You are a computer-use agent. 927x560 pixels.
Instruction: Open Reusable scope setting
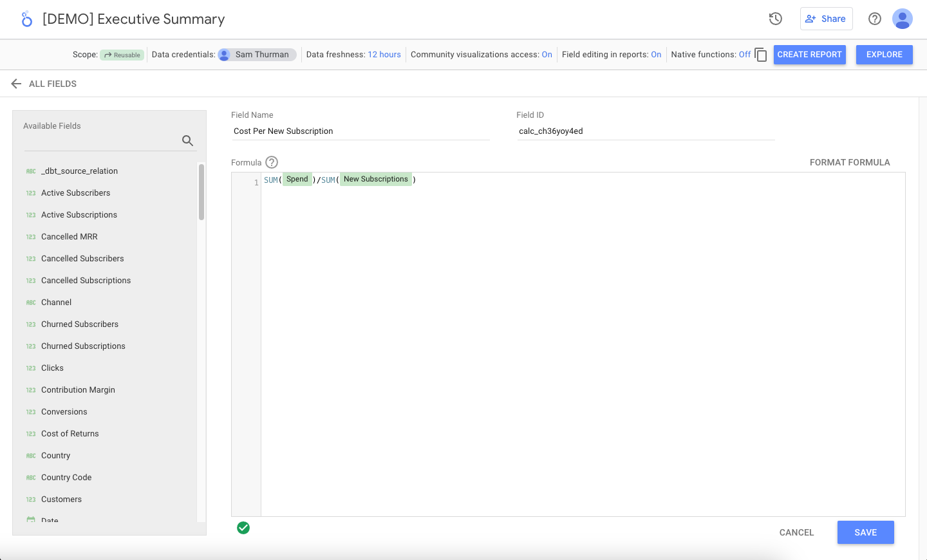[x=122, y=55]
